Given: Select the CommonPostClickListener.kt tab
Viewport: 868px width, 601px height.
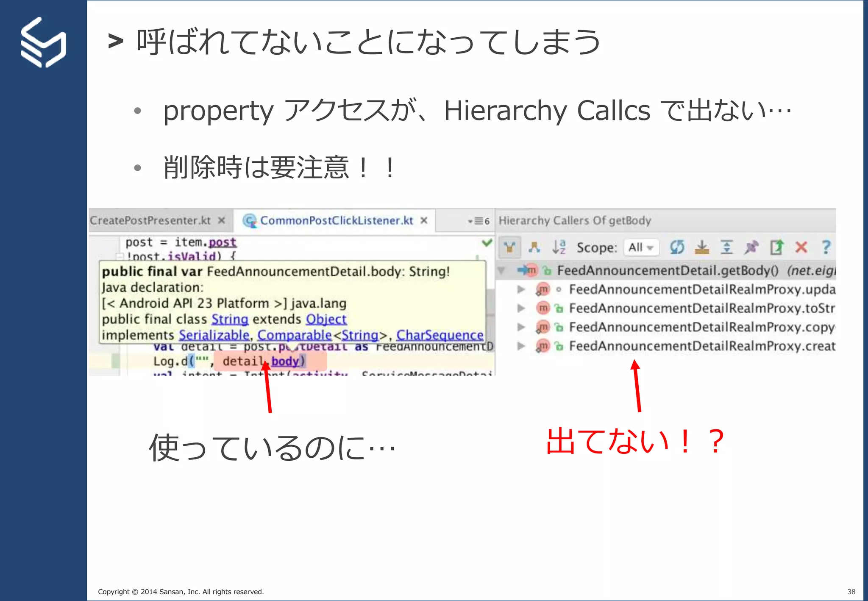Looking at the screenshot, I should tap(336, 220).
